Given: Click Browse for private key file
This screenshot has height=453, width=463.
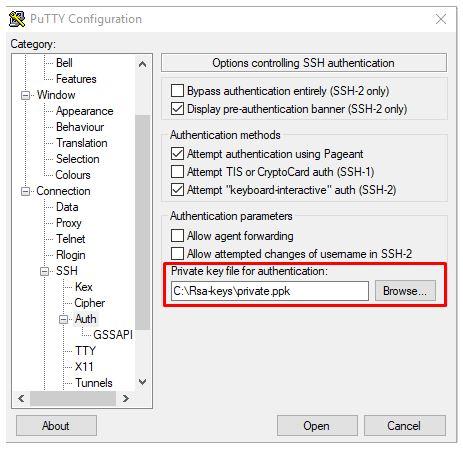Looking at the screenshot, I should [x=405, y=291].
